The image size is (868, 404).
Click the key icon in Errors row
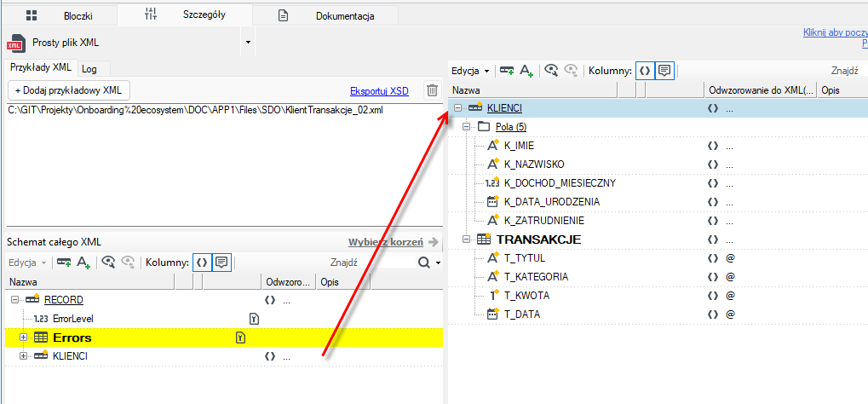coord(240,338)
